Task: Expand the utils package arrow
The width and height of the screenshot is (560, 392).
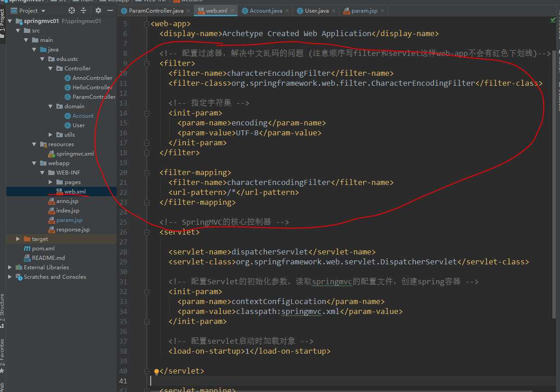Action: click(51, 135)
